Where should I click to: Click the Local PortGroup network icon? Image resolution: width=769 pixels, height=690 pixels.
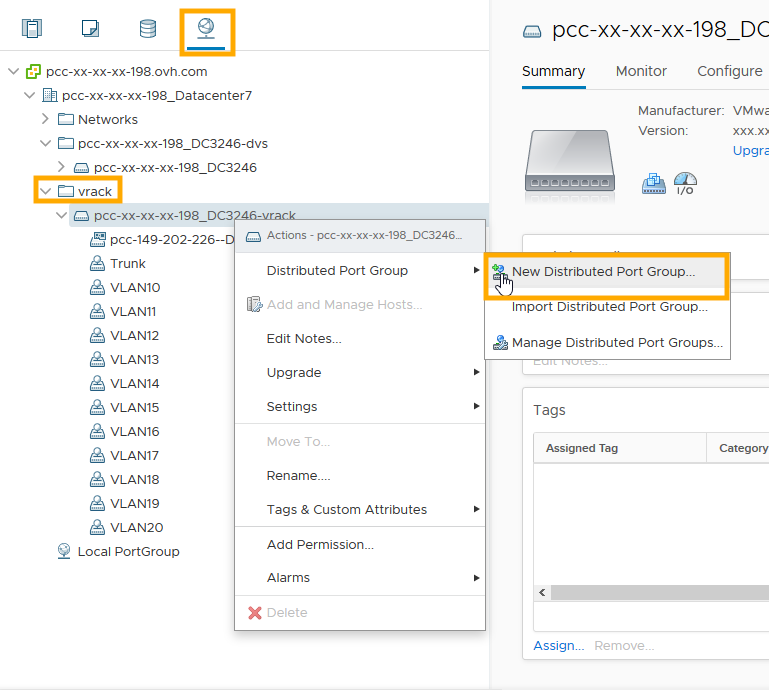(x=64, y=551)
